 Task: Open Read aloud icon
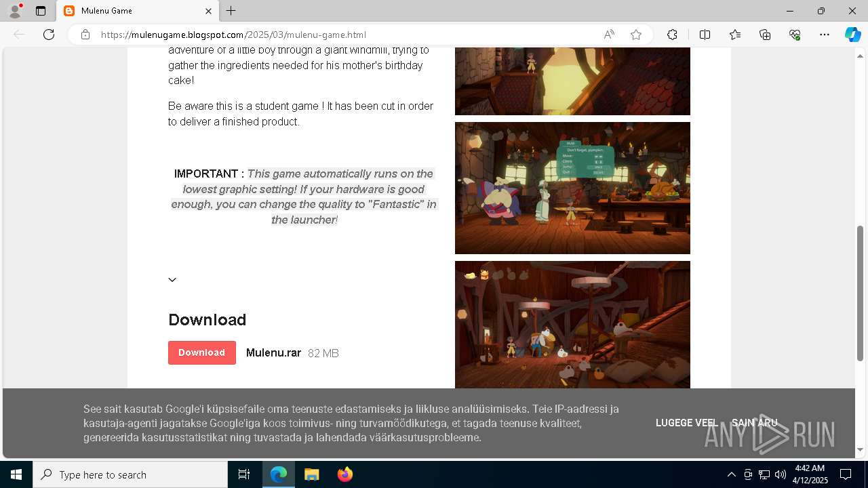pyautogui.click(x=609, y=35)
